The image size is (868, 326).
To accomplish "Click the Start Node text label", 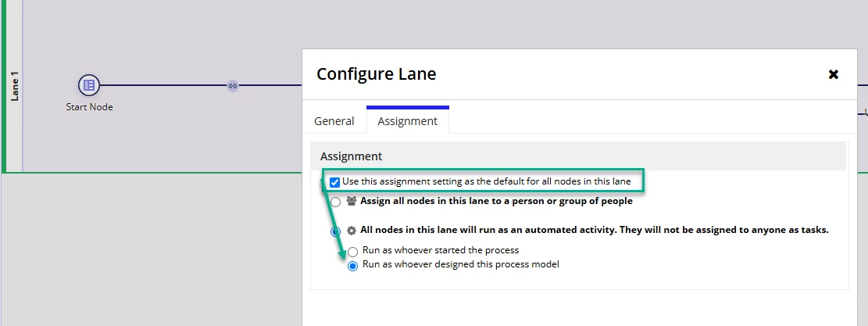I will click(x=89, y=107).
